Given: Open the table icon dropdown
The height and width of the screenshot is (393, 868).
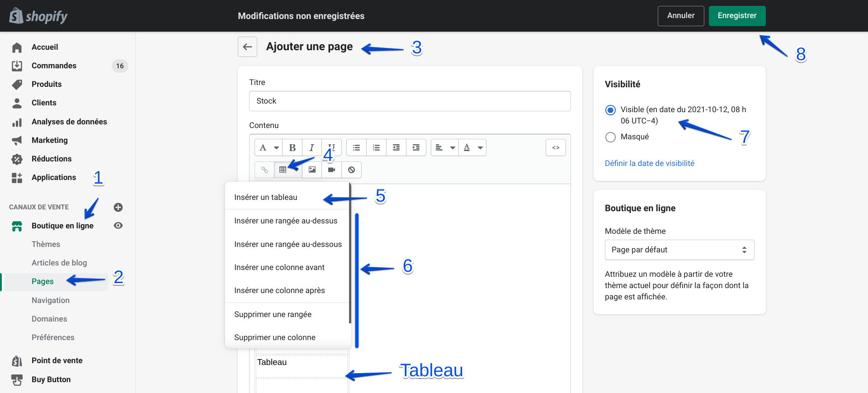Looking at the screenshot, I should click(x=288, y=170).
